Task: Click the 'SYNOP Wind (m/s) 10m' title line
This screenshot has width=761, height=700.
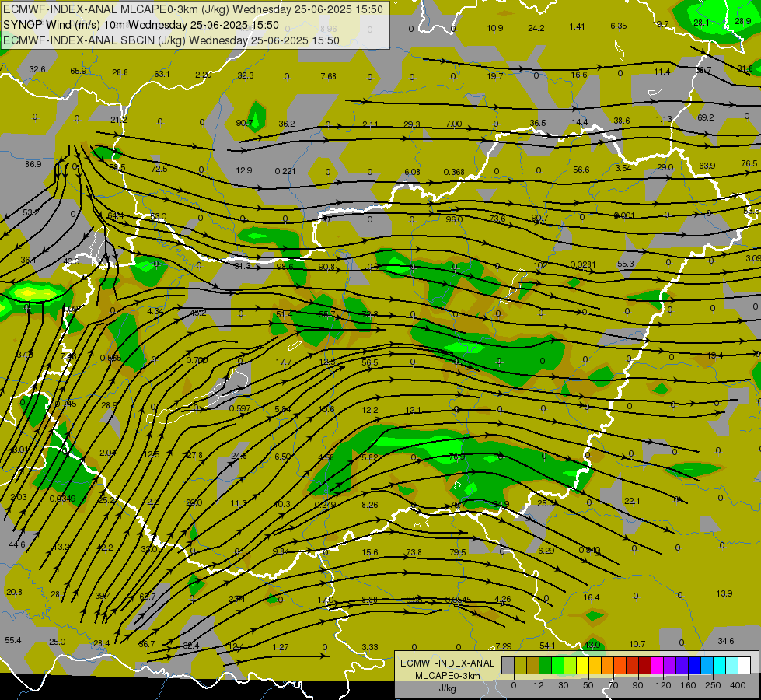Action: click(65, 25)
